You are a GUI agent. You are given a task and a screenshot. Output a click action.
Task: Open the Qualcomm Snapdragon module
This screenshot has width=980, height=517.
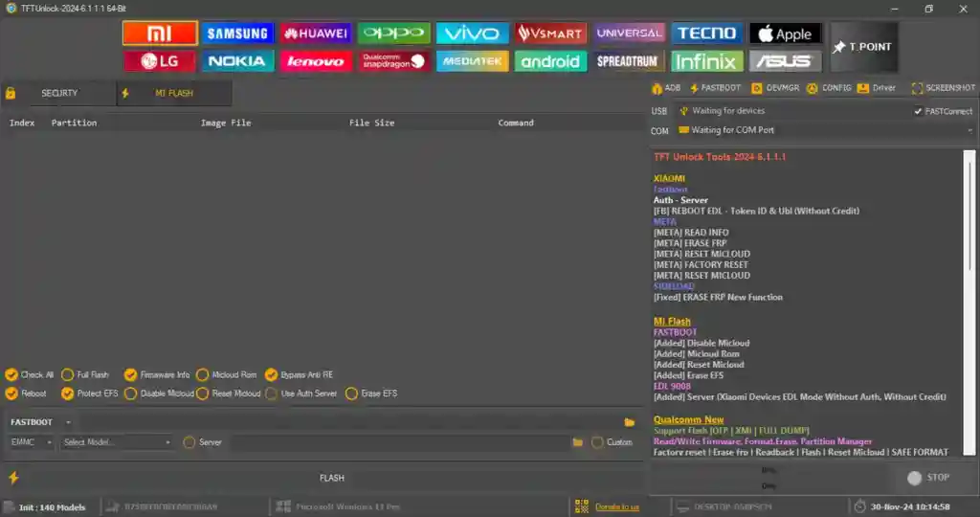[x=393, y=61]
